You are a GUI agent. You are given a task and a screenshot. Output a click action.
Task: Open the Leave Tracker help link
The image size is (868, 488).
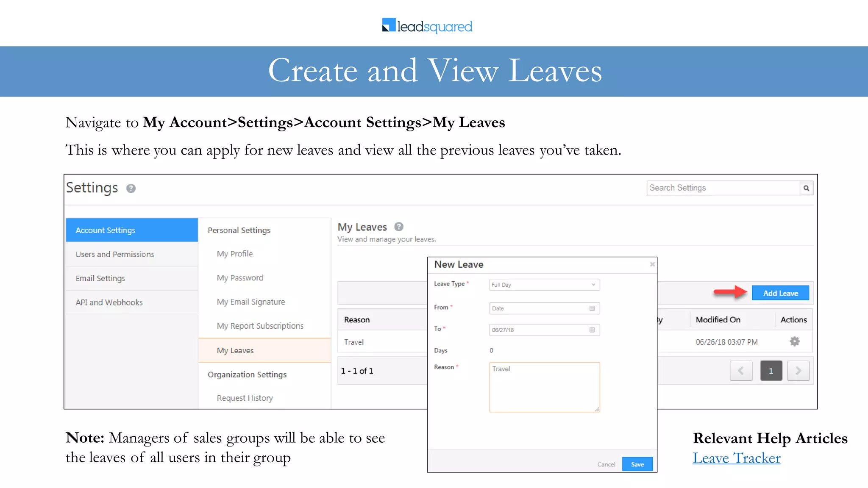pos(736,458)
